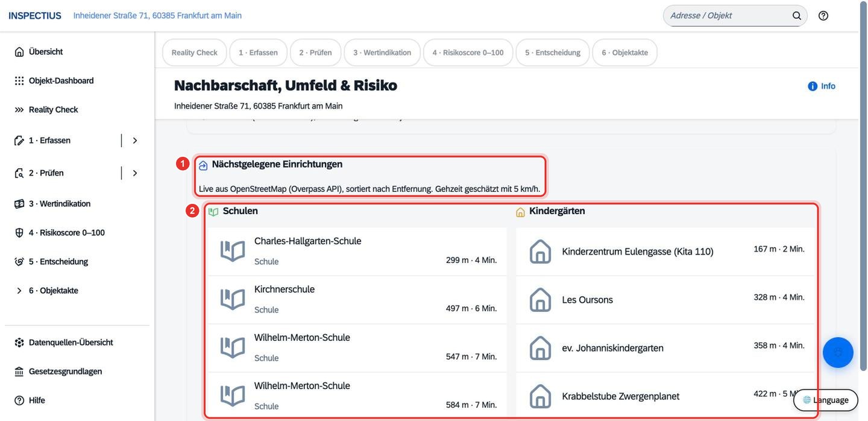Click the green Schulen heading icon
The width and height of the screenshot is (868, 421).
[x=213, y=212]
